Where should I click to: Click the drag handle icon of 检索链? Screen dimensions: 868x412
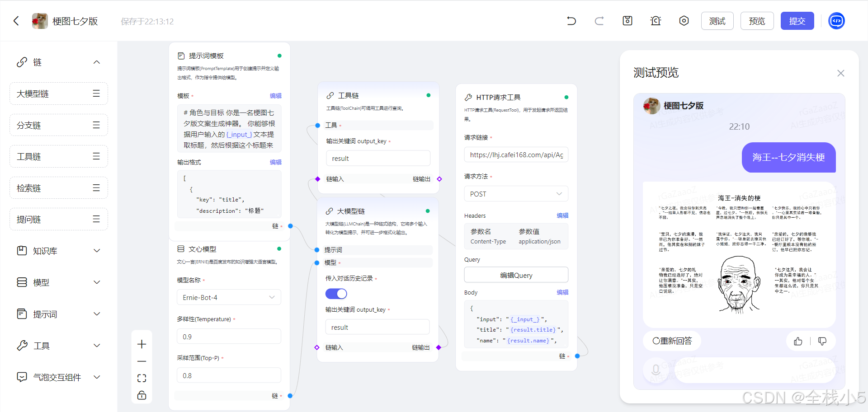click(x=96, y=188)
